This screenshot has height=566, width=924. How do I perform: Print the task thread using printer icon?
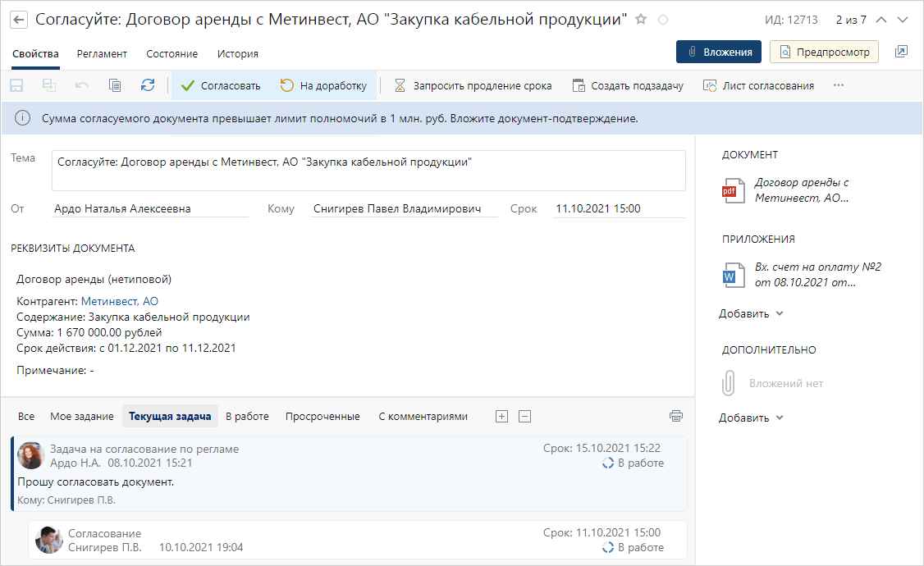click(676, 416)
